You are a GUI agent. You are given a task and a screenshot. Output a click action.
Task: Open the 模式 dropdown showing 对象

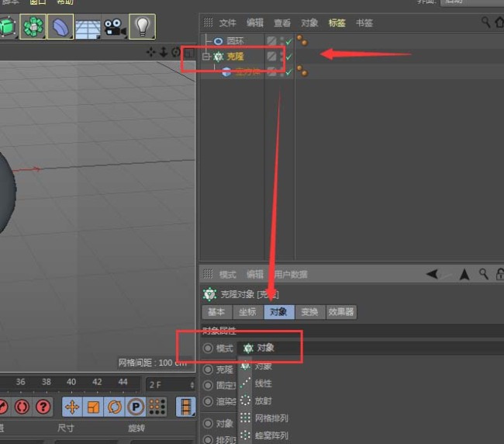point(370,348)
